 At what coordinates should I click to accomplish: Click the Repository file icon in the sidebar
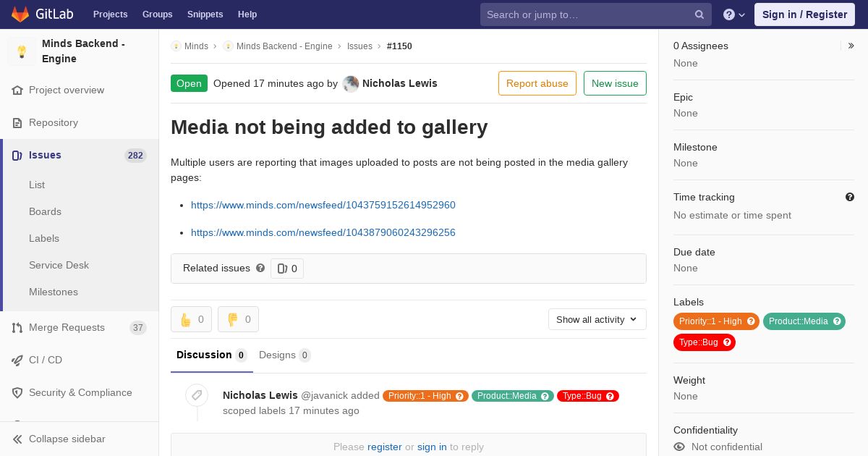click(17, 123)
